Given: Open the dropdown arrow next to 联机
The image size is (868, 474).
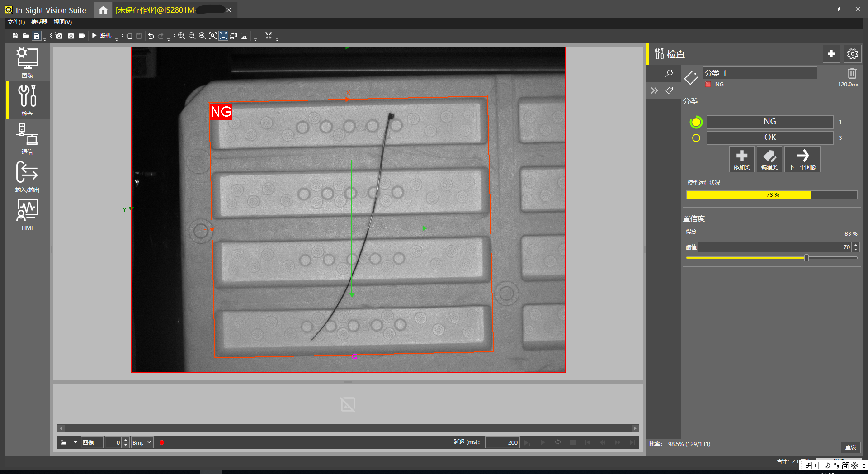Looking at the screenshot, I should point(117,39).
